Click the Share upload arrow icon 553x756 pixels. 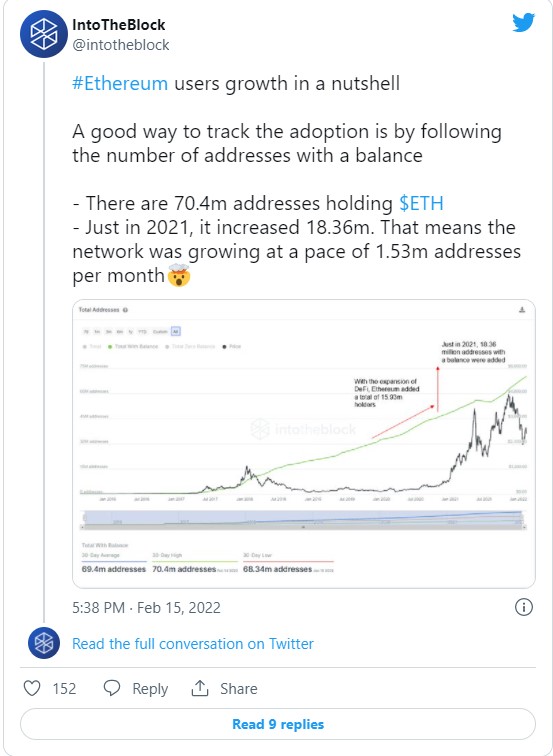tap(200, 688)
